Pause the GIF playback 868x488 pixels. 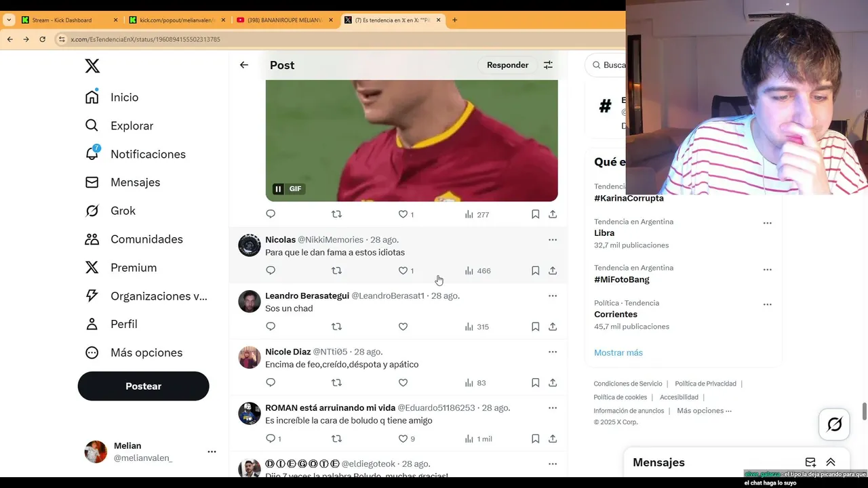(278, 189)
